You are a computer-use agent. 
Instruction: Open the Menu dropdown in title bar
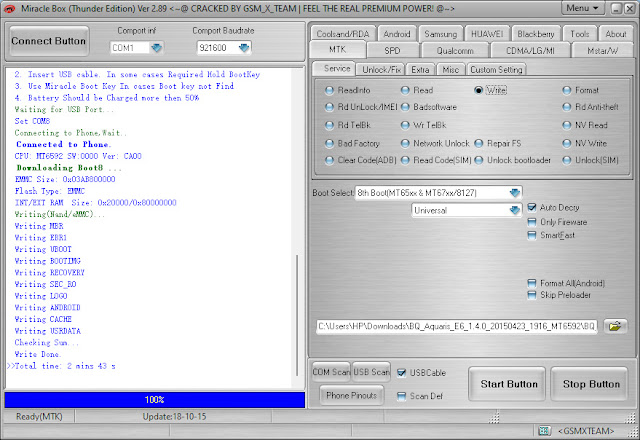582,8
